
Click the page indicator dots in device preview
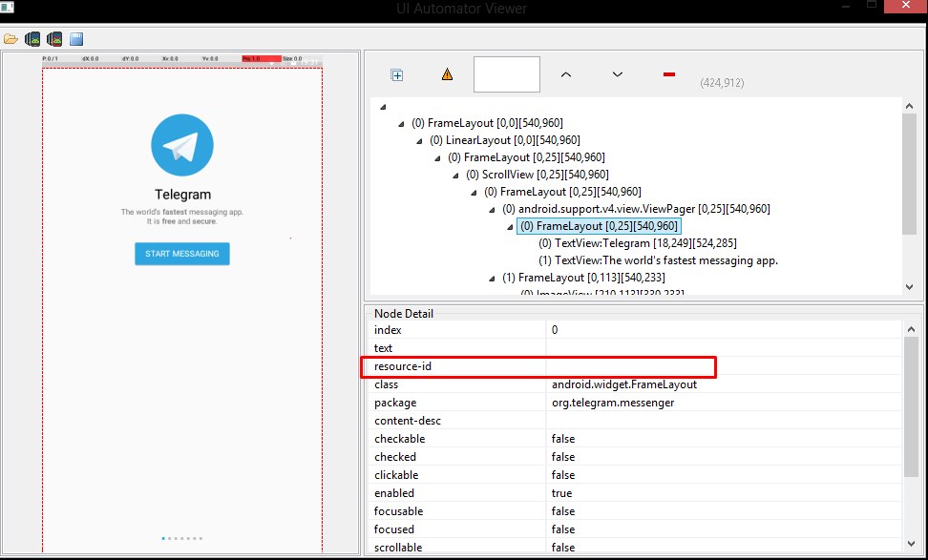(x=182, y=538)
